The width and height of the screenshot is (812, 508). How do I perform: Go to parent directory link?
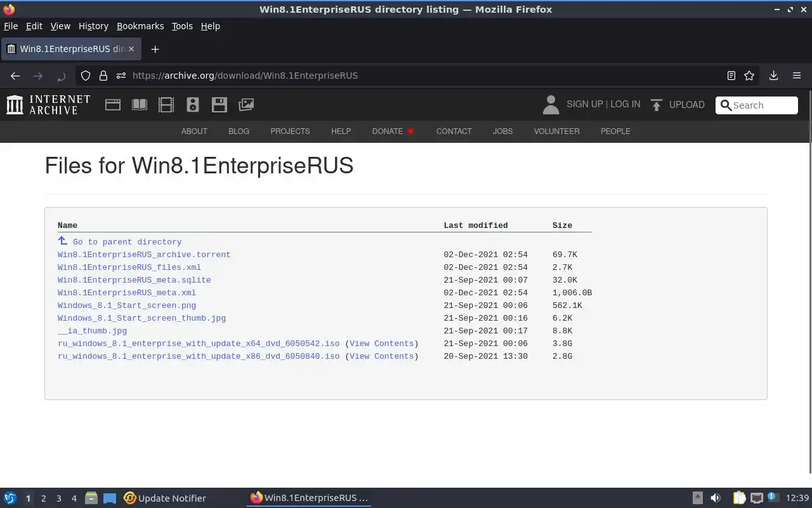[127, 242]
